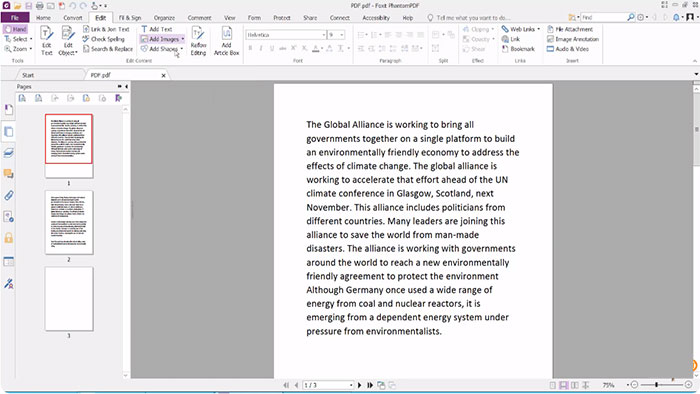Select the Hand tool
Viewport: 700px width, 394px height.
point(15,29)
